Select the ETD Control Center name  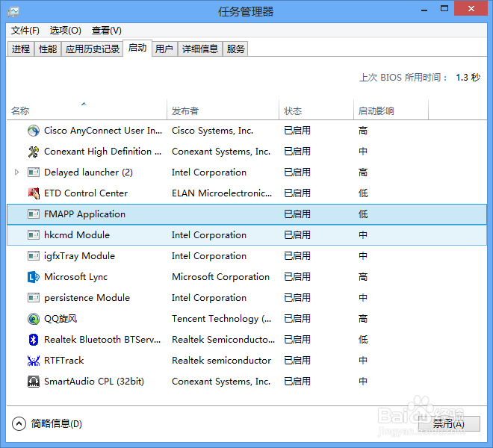click(86, 193)
